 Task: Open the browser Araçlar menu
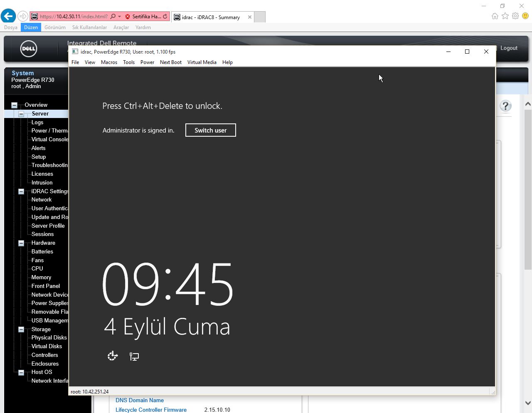(x=121, y=27)
